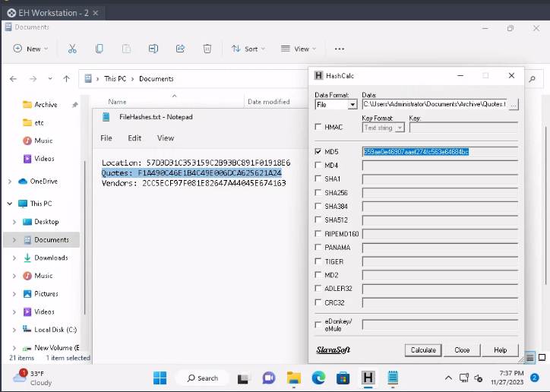Open the Notepad File menu
The width and height of the screenshot is (550, 392).
pyautogui.click(x=106, y=138)
